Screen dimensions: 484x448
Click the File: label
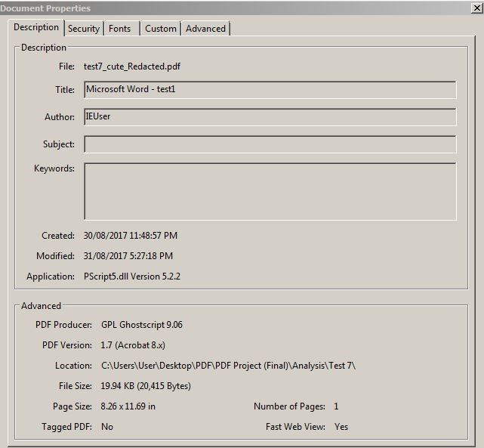pyautogui.click(x=66, y=66)
